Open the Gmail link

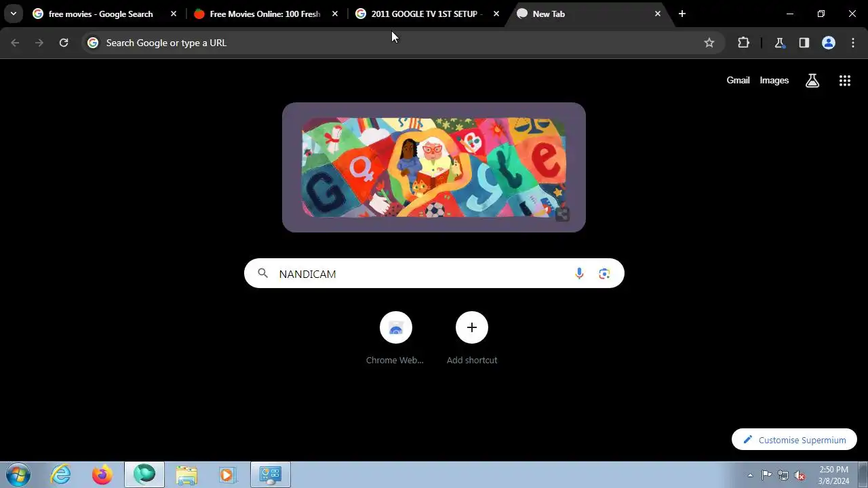[738, 80]
